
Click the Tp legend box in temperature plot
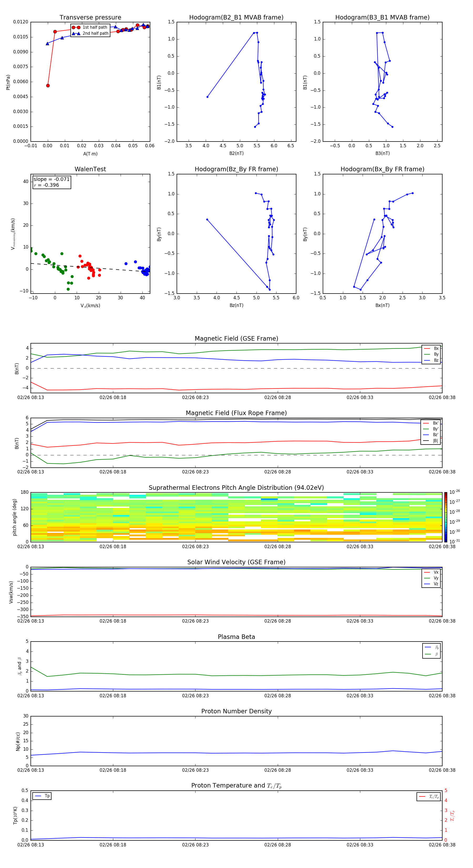[42, 796]
